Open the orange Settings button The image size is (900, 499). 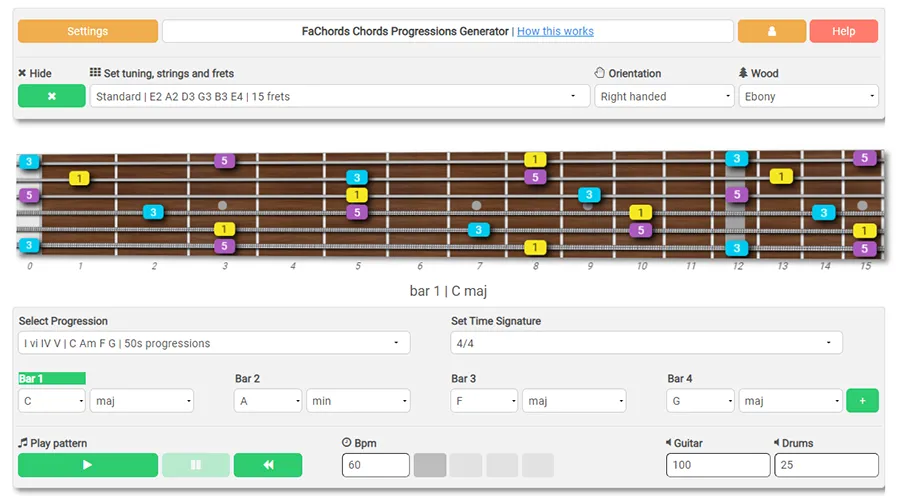tap(88, 31)
